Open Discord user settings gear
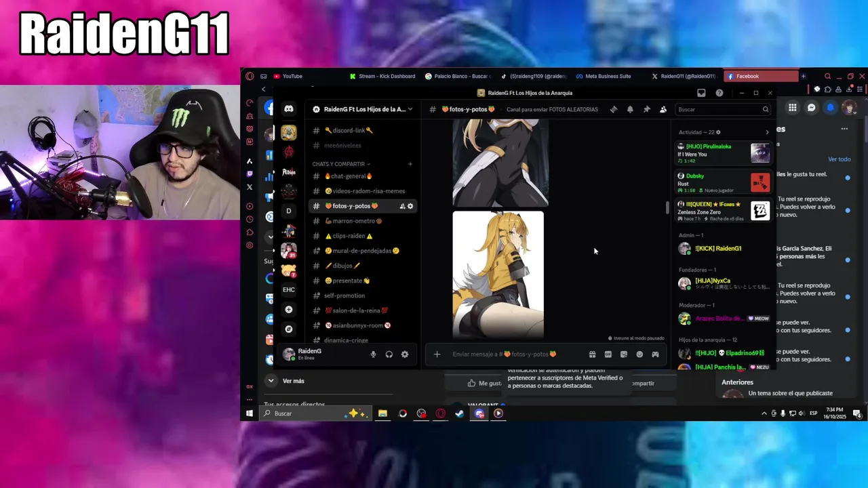 coord(405,354)
